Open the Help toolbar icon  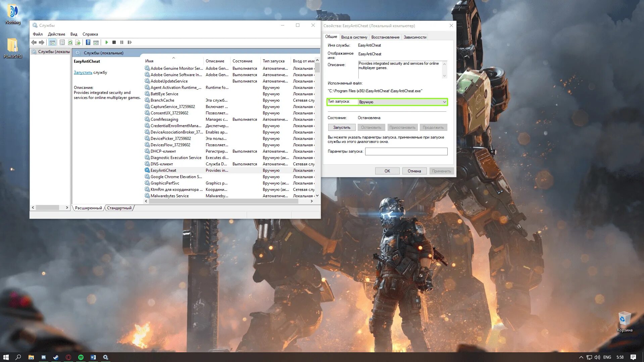pyautogui.click(x=88, y=42)
